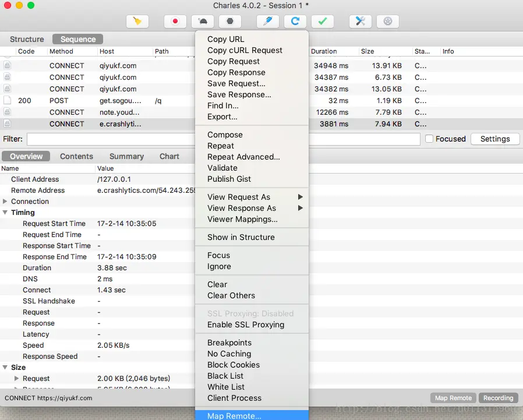
Task: Open the View Response As submenu arrow
Action: (300, 208)
